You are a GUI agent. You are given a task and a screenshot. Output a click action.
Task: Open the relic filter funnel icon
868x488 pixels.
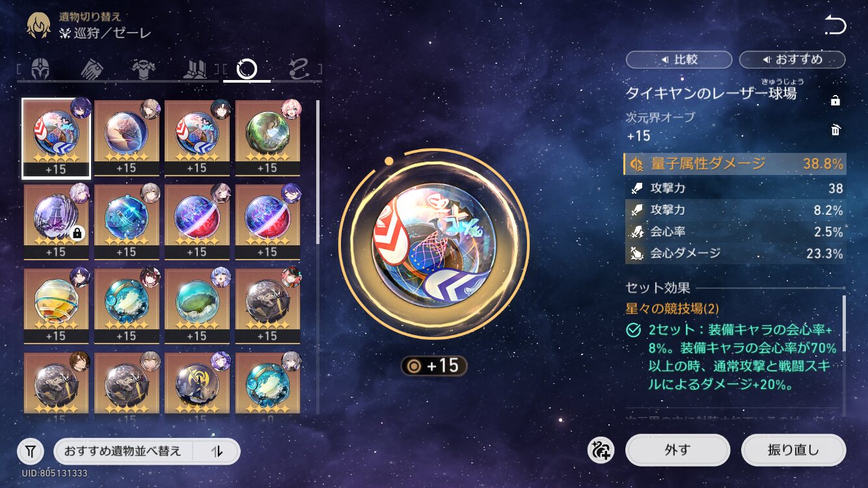point(31,451)
